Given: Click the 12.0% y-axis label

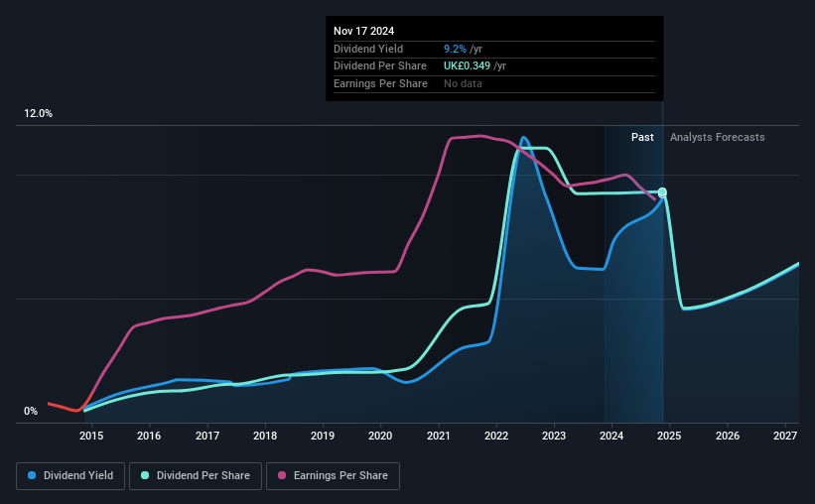Looking at the screenshot, I should (38, 114).
